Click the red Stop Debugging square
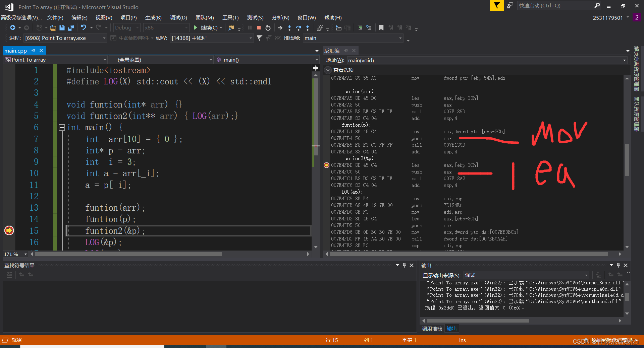 [259, 28]
